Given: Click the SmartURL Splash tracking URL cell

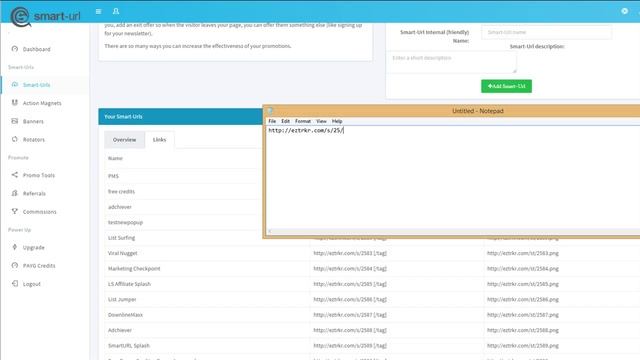Looking at the screenshot, I should pos(350,346).
